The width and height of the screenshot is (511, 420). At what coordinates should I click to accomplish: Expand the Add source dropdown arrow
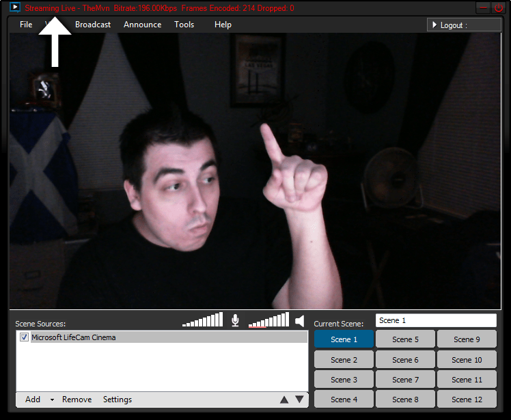(x=52, y=400)
